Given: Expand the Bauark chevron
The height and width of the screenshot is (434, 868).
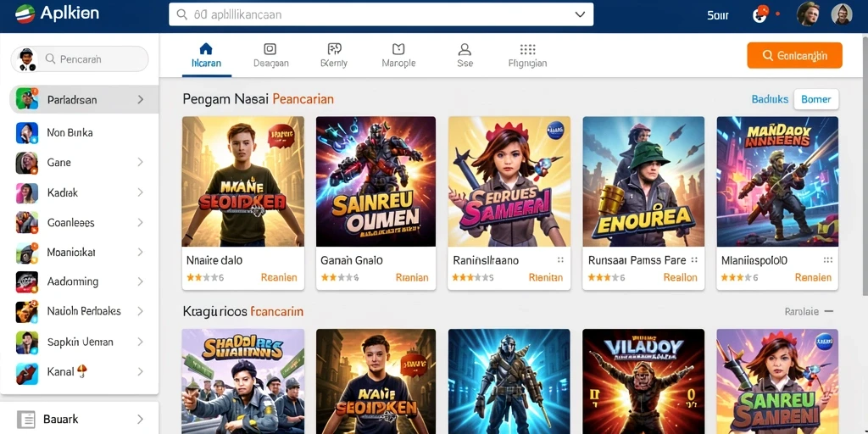Looking at the screenshot, I should [141, 419].
